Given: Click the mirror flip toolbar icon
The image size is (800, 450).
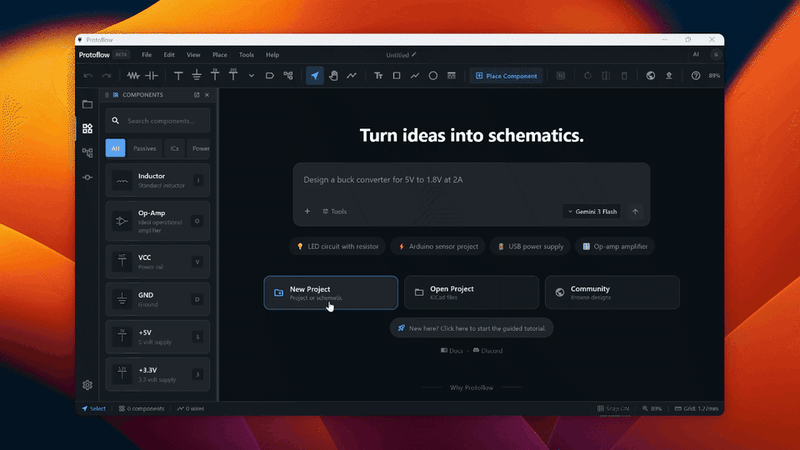Looking at the screenshot, I should click(x=606, y=76).
